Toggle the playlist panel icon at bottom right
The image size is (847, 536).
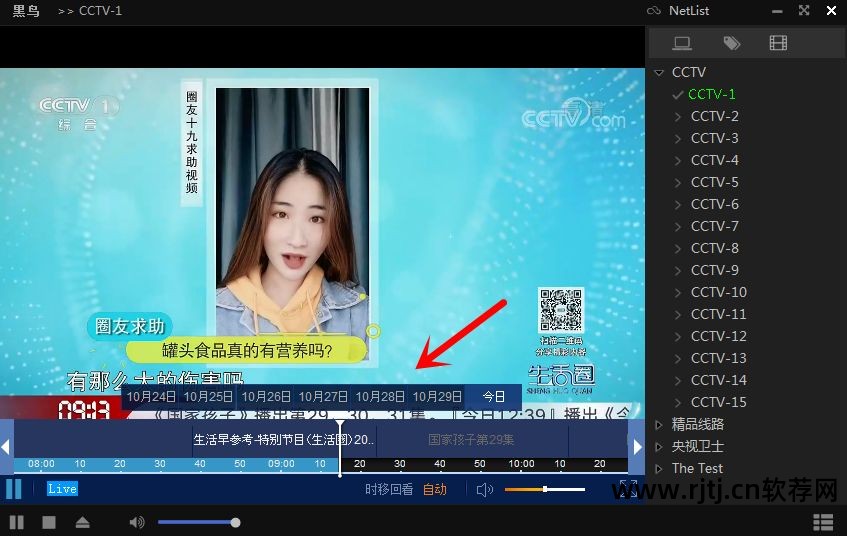point(823,522)
